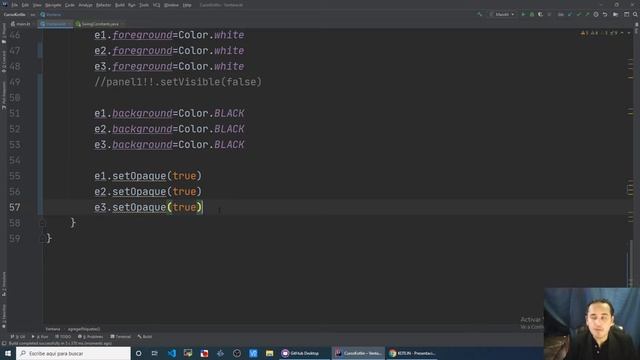640x360 pixels.
Task: Open the Tools menu
Action: click(144, 5)
